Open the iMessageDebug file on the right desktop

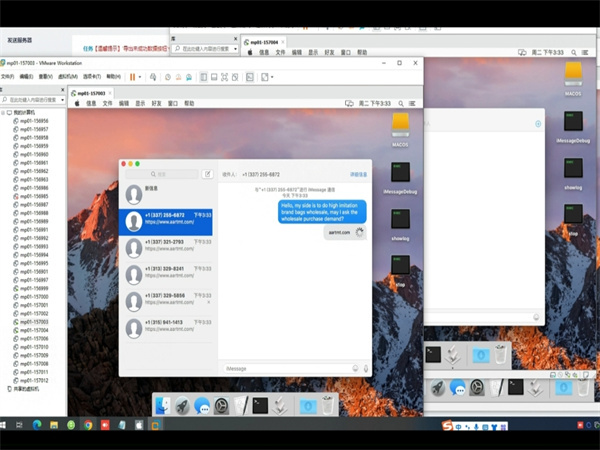[573, 126]
